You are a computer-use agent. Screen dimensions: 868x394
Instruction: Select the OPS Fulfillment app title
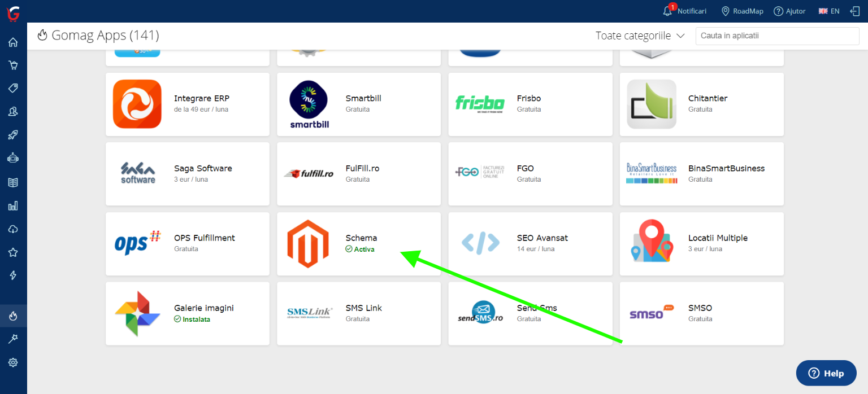[x=205, y=238]
